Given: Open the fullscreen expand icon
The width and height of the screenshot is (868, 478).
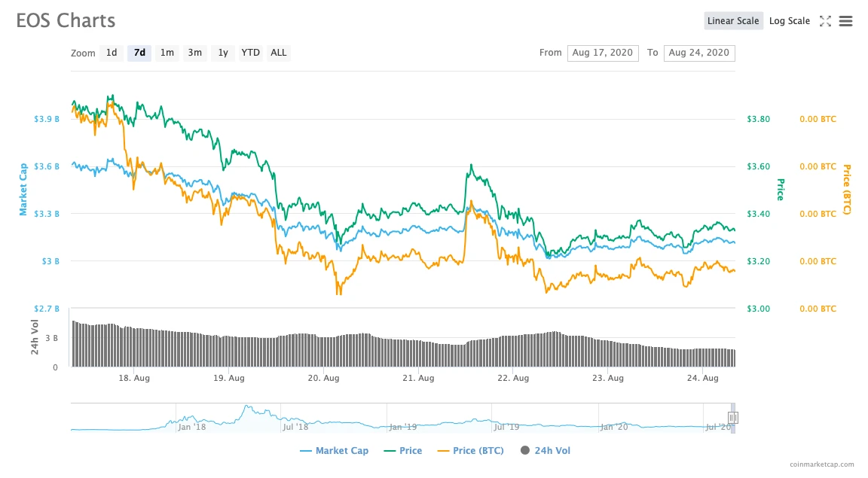Looking at the screenshot, I should click(x=825, y=21).
